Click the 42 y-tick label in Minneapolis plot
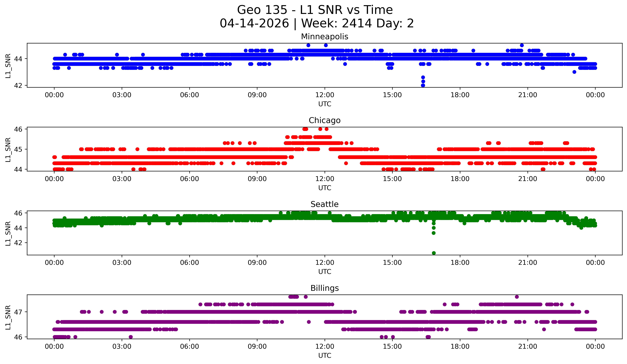Image resolution: width=627 pixels, height=364 pixels. 18,86
